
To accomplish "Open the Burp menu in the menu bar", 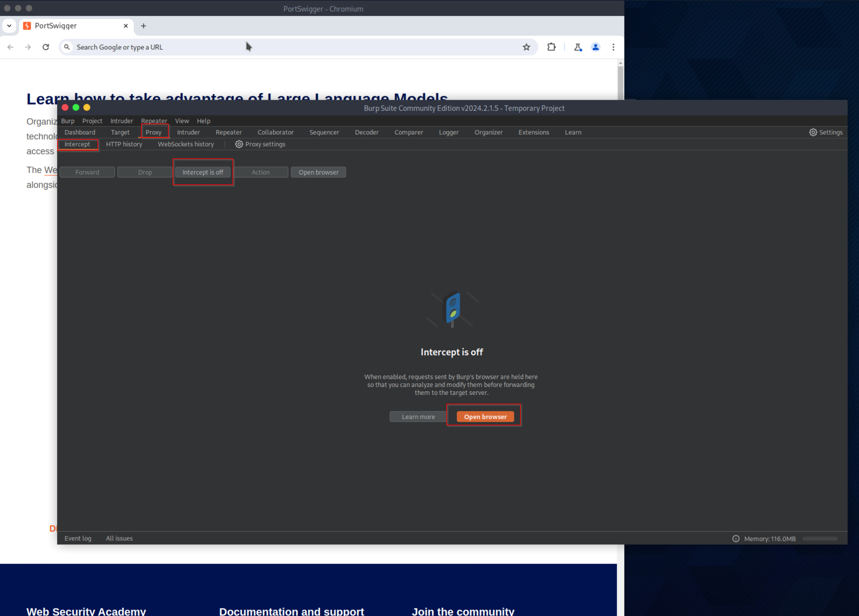I will click(x=68, y=121).
